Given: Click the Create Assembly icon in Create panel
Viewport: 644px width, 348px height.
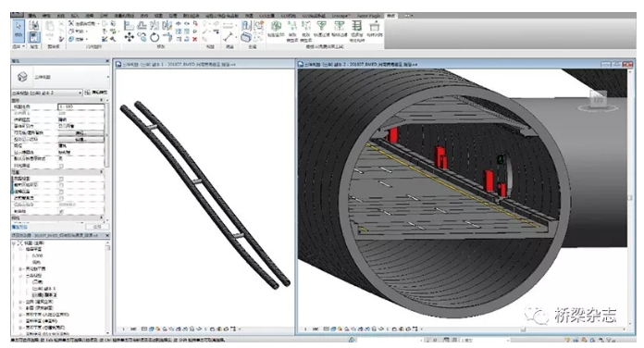Looking at the screenshot, I should [x=246, y=26].
